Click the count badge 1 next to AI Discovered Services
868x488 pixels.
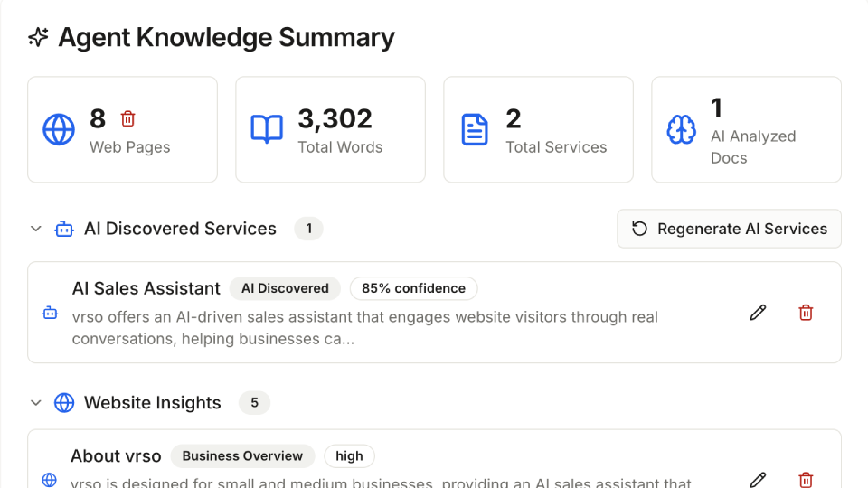click(x=309, y=229)
